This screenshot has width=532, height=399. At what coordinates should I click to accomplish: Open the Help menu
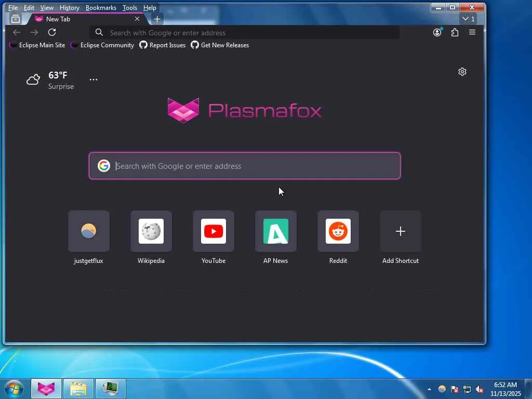(150, 7)
